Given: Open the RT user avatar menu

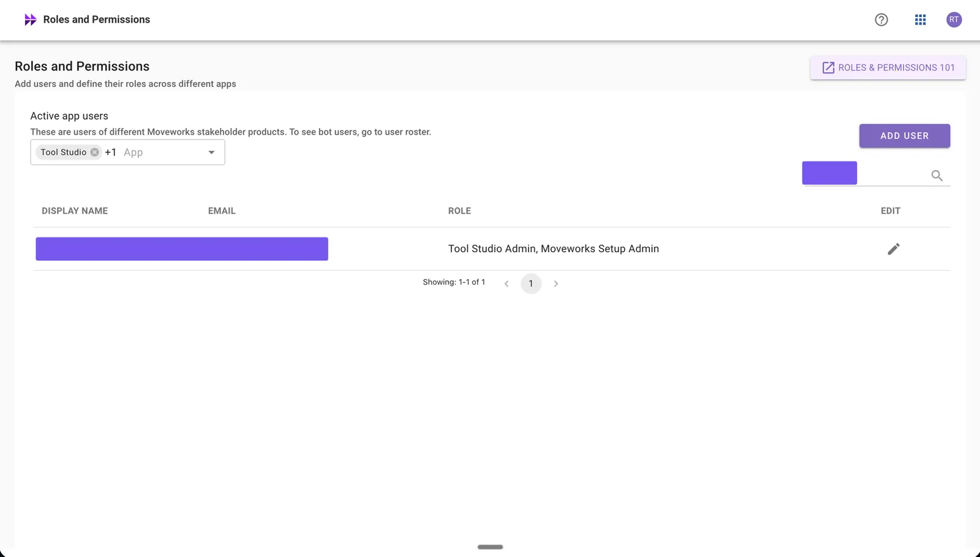Looking at the screenshot, I should 954,20.
